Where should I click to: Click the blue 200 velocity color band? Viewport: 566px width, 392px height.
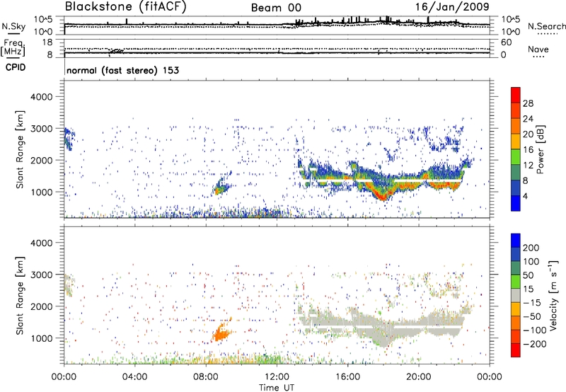(x=516, y=241)
